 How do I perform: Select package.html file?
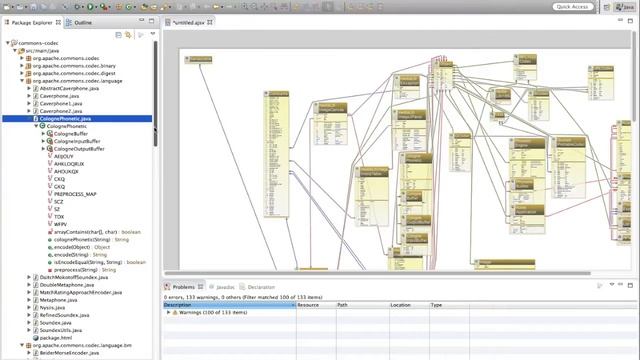[x=56, y=338]
